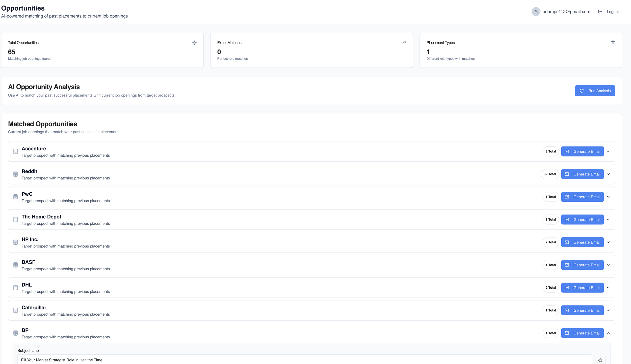The width and height of the screenshot is (631, 364).
Task: Click the 32 Total badge for Reddit
Action: 549,174
